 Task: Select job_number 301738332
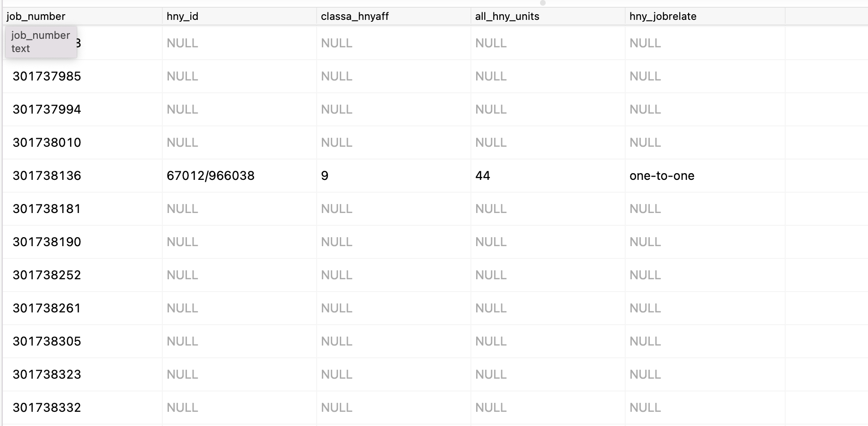pos(46,407)
